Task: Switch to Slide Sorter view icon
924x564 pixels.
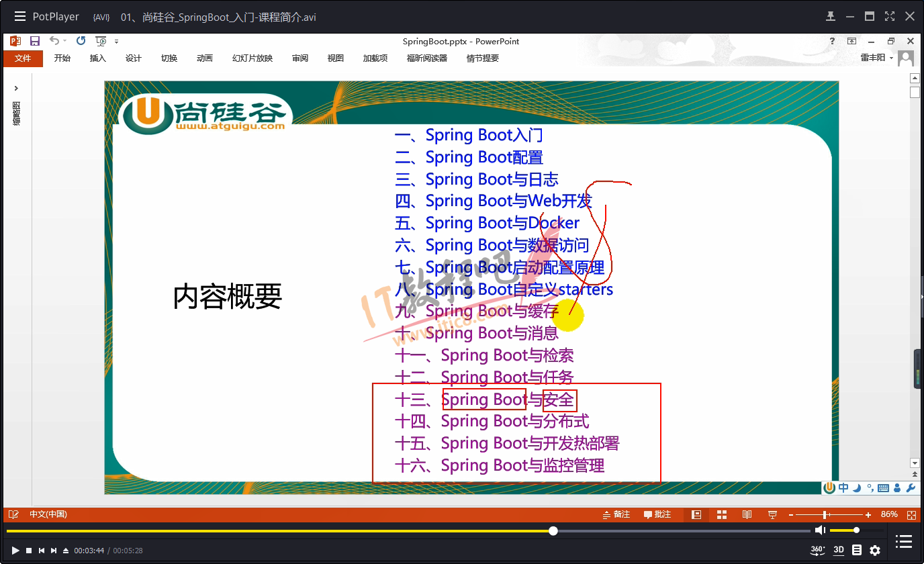Action: 722,514
